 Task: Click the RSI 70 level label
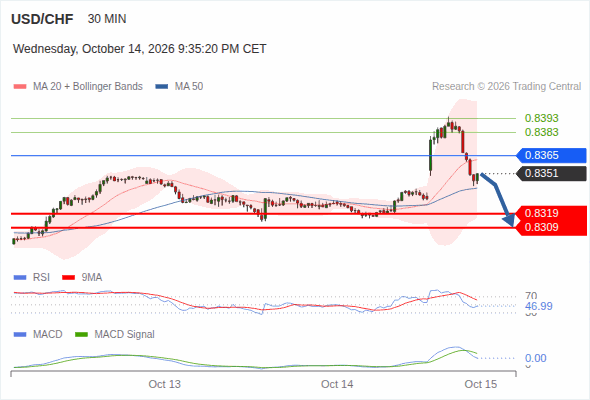[531, 296]
